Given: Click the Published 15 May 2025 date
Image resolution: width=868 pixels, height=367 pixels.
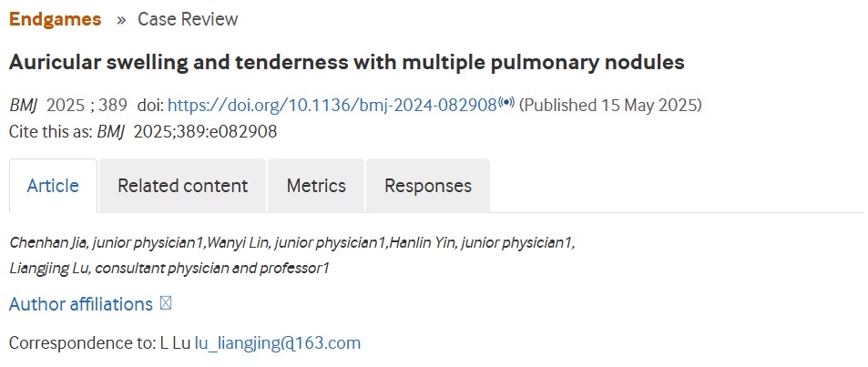Looking at the screenshot, I should point(610,106).
